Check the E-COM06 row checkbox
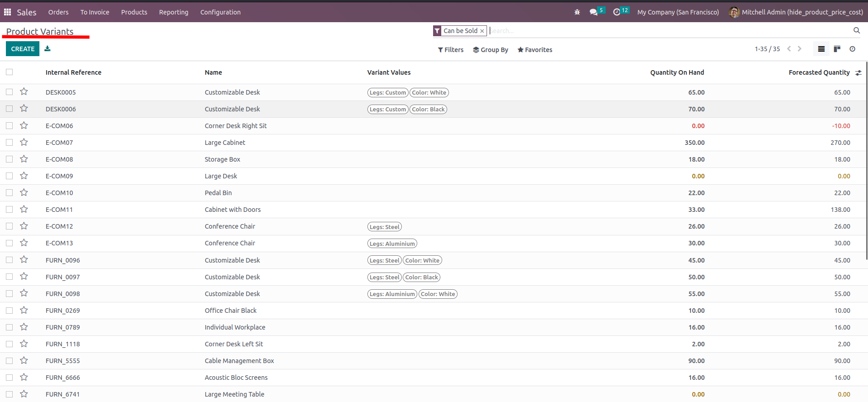The width and height of the screenshot is (868, 402). pos(10,125)
